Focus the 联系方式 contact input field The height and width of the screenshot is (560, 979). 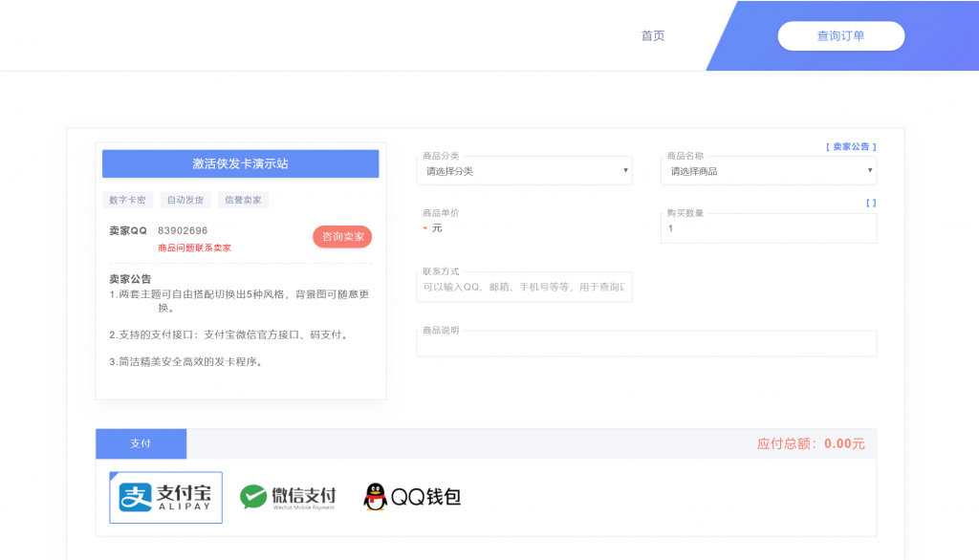point(524,287)
